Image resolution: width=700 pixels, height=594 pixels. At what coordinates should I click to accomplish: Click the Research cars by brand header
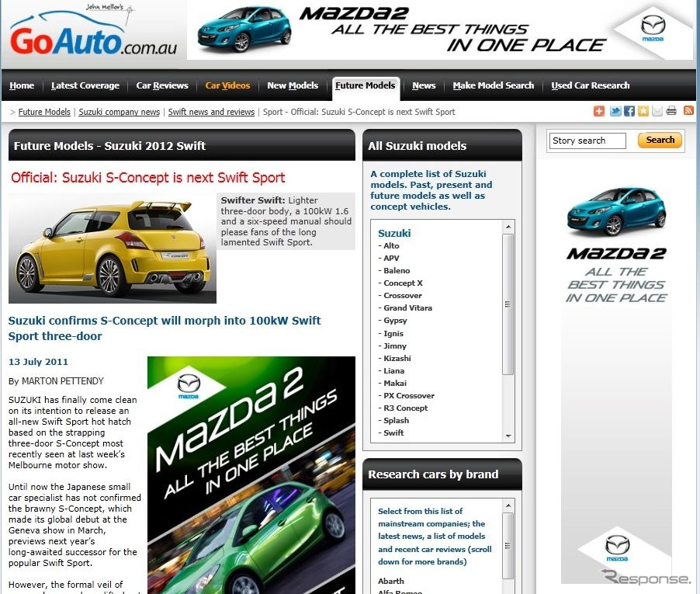point(442,474)
